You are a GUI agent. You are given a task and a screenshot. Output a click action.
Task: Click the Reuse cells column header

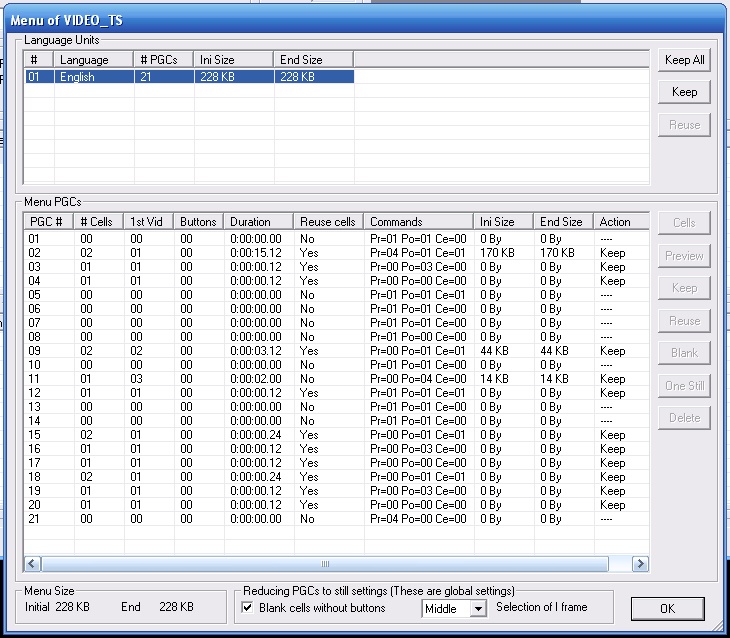(x=329, y=222)
